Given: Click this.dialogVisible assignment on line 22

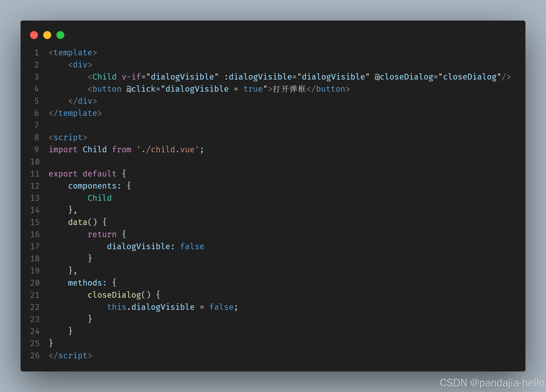Looking at the screenshot, I should point(151,307).
